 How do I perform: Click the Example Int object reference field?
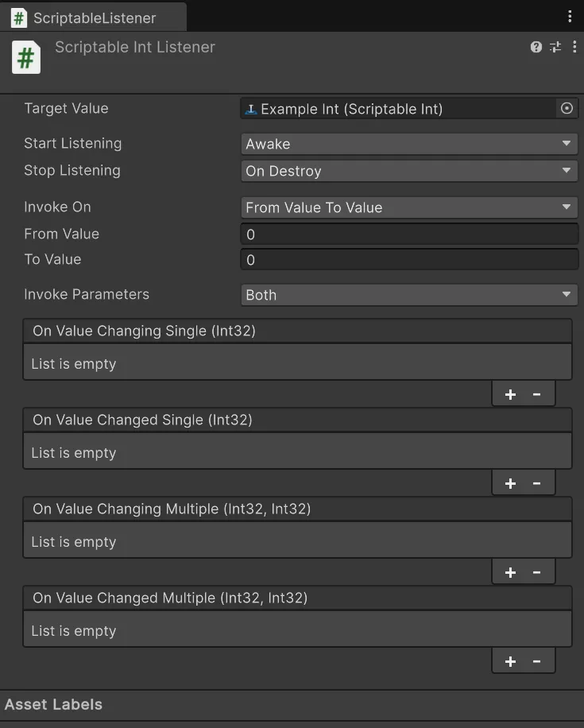pos(397,109)
